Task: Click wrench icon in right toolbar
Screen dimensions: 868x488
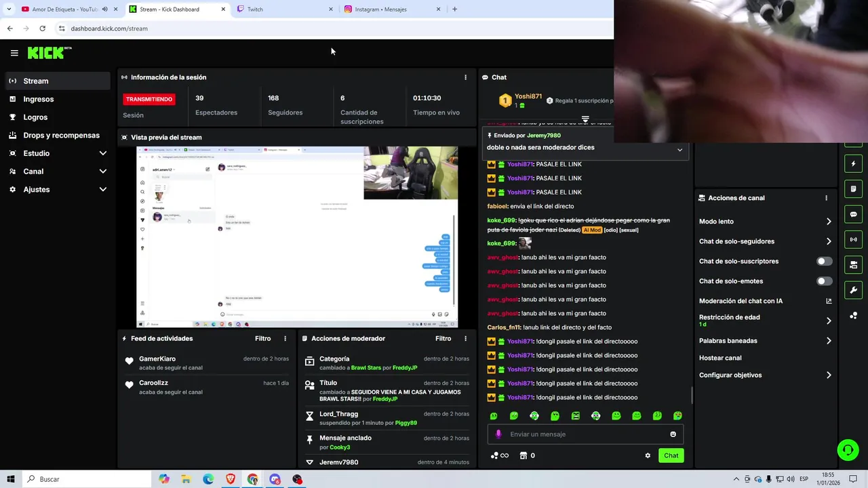Action: pyautogui.click(x=853, y=290)
